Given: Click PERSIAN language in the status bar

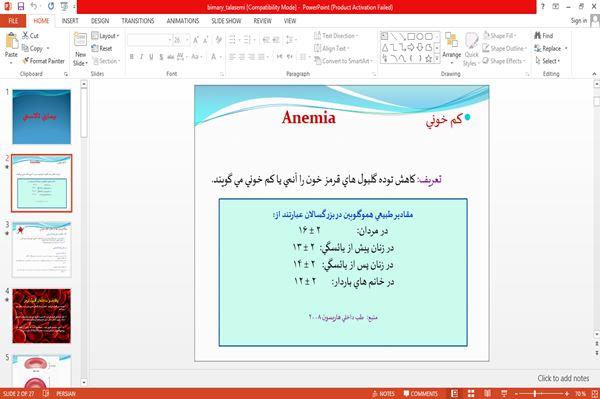Looking at the screenshot, I should [66, 394].
